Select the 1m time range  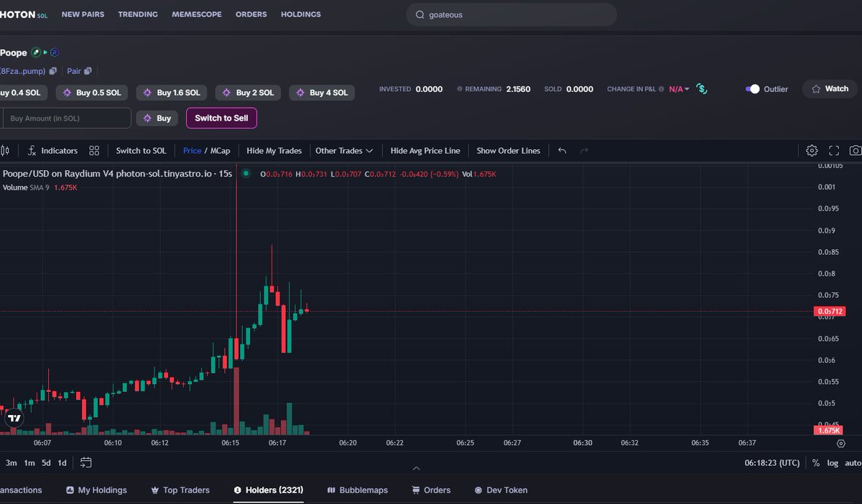point(29,463)
